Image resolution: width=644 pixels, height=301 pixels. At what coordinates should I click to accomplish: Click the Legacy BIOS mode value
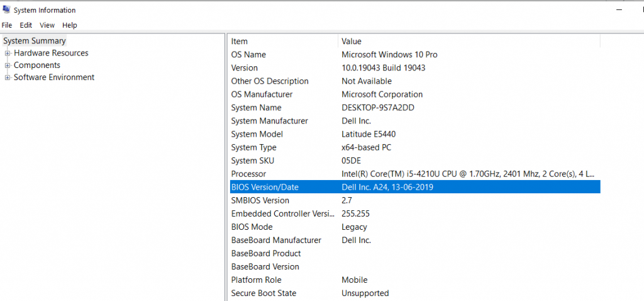354,227
